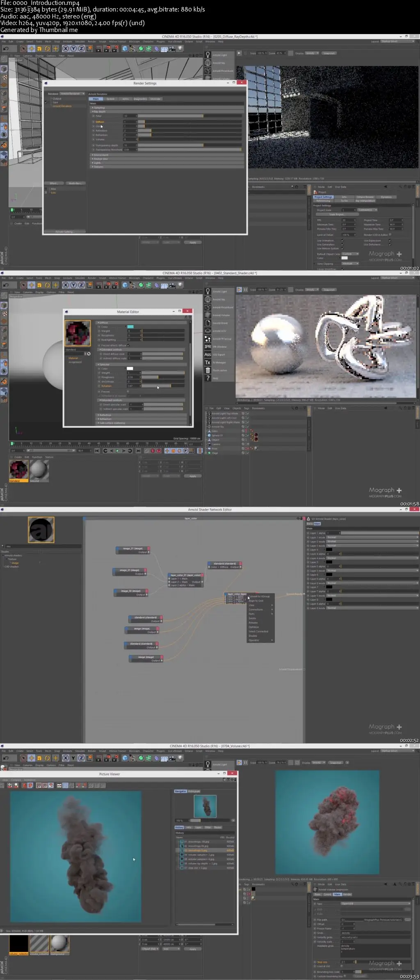Open Display dropdown in 0402_Standard_Shader IPR view

[x=311, y=289]
